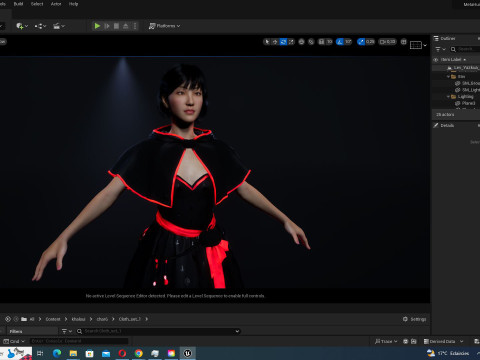Toggle scale snapping

pyautogui.click(x=361, y=42)
